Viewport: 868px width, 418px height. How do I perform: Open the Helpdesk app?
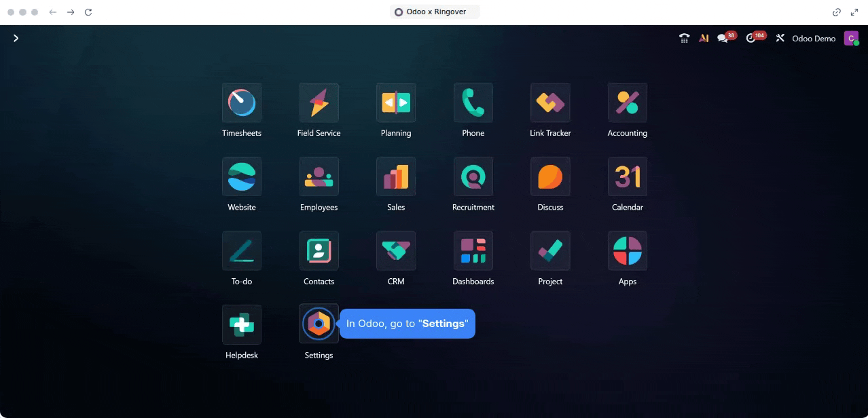(x=242, y=324)
